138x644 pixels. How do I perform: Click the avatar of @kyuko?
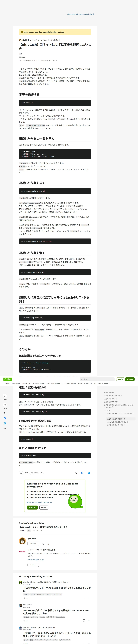(21, 583)
